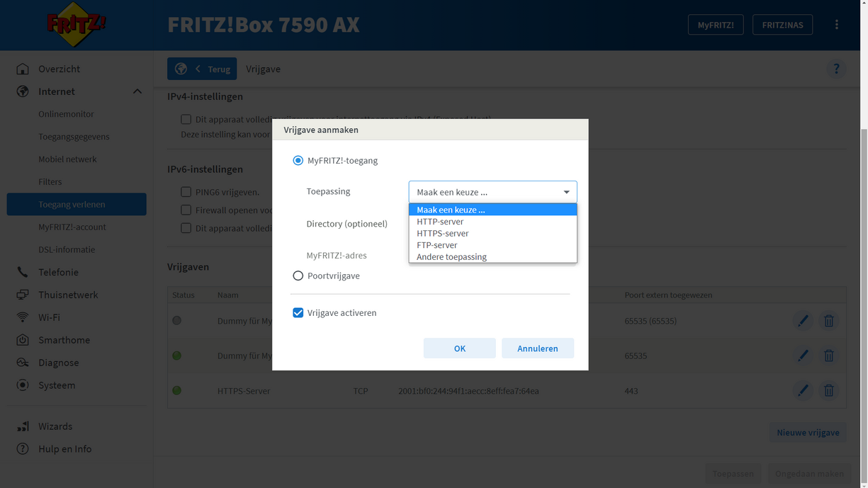Image resolution: width=868 pixels, height=488 pixels.
Task: Enable the PING6 vrijgeven checkbox
Action: (x=186, y=192)
